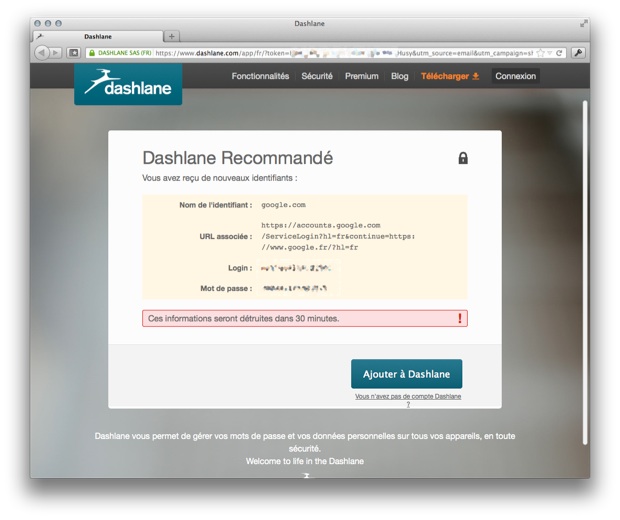Click the Vous n'avez pas de compte Dashlane link
This screenshot has height=520, width=620.
click(x=408, y=400)
